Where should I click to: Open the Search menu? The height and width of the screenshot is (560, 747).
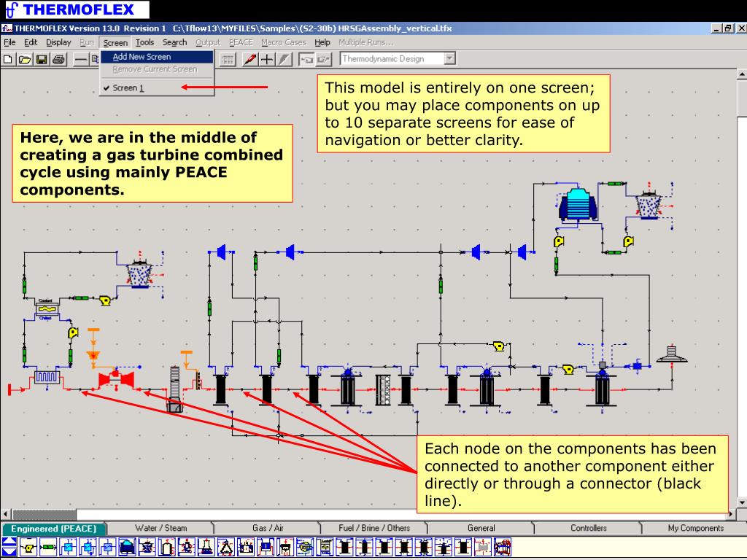(x=174, y=42)
